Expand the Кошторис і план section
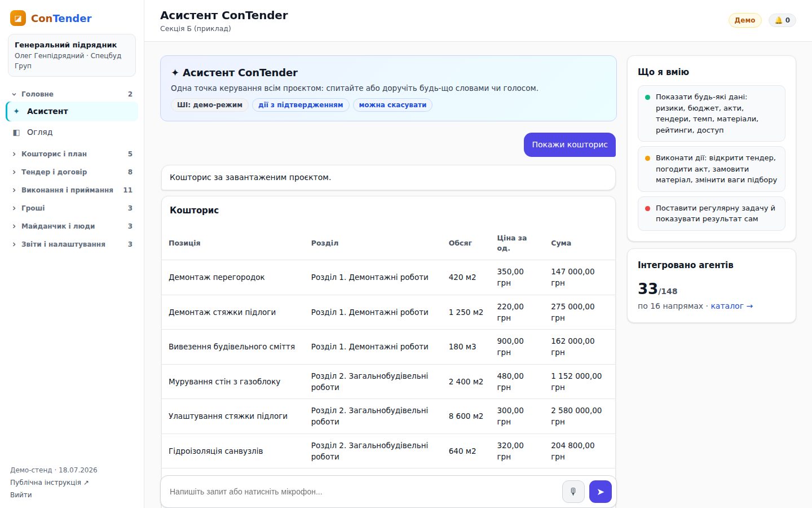This screenshot has width=812, height=508. point(72,154)
